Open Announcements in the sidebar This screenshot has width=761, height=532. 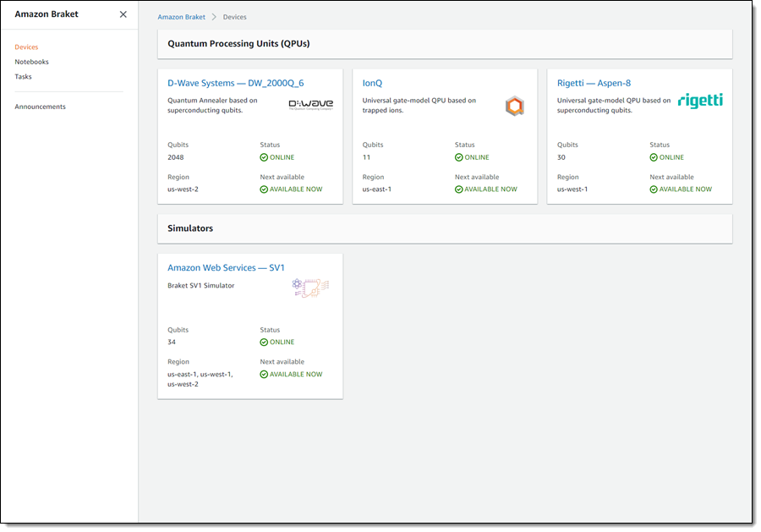pos(40,107)
